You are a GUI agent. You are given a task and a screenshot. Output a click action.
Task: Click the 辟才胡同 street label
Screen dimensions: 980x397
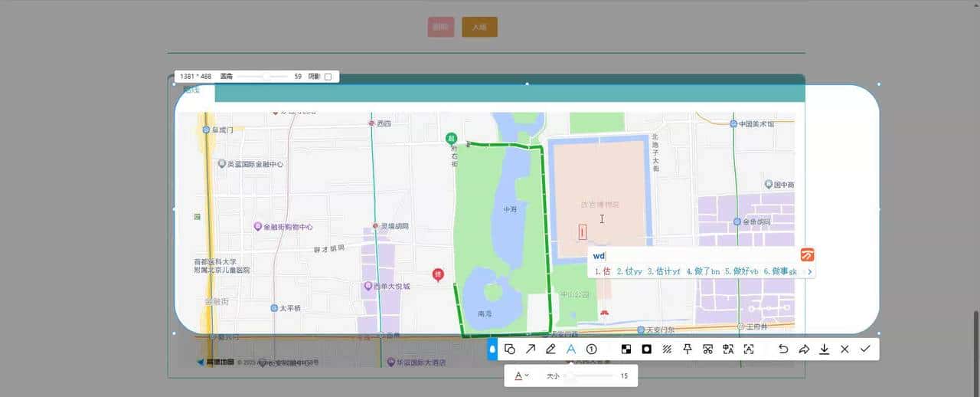(x=329, y=248)
